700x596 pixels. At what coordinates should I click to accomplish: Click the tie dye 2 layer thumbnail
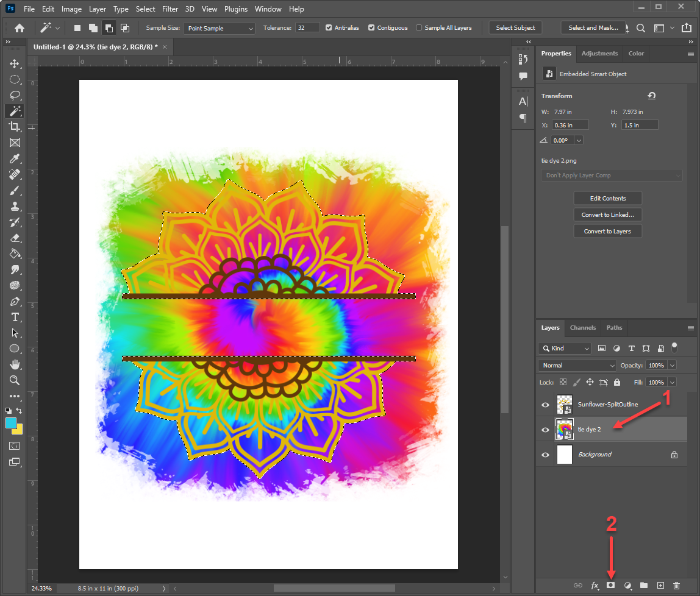coord(564,429)
